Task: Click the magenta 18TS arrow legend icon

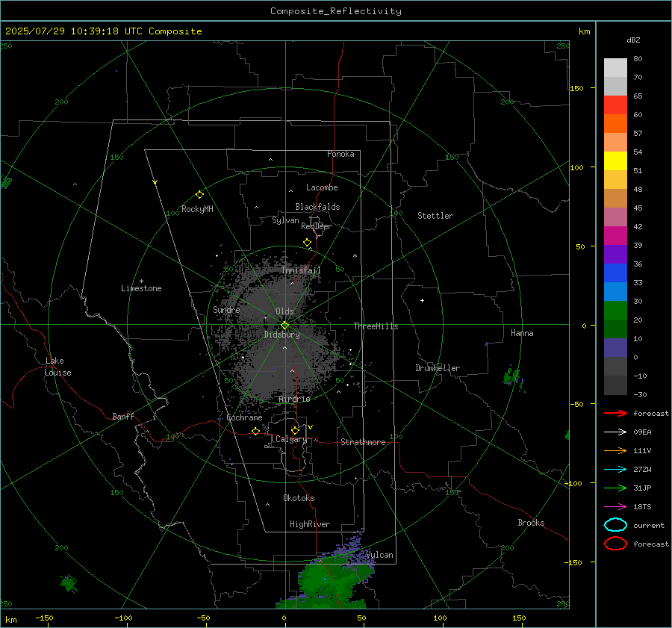Action: click(615, 507)
